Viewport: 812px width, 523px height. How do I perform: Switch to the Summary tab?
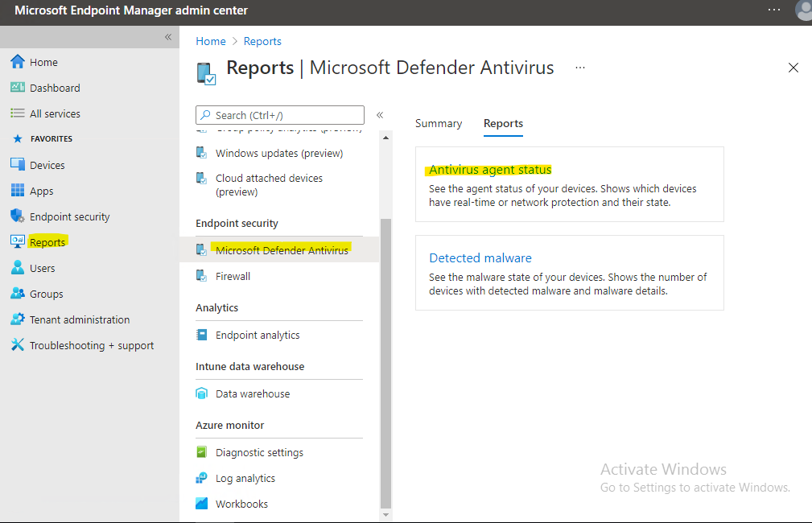pyautogui.click(x=438, y=123)
